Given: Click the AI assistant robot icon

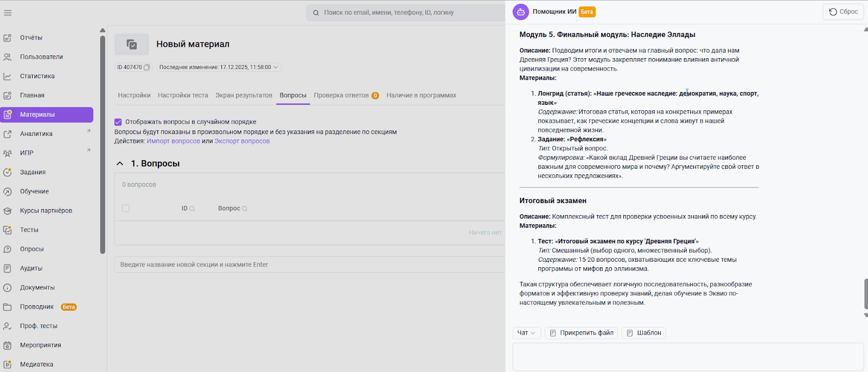Looking at the screenshot, I should pos(521,12).
